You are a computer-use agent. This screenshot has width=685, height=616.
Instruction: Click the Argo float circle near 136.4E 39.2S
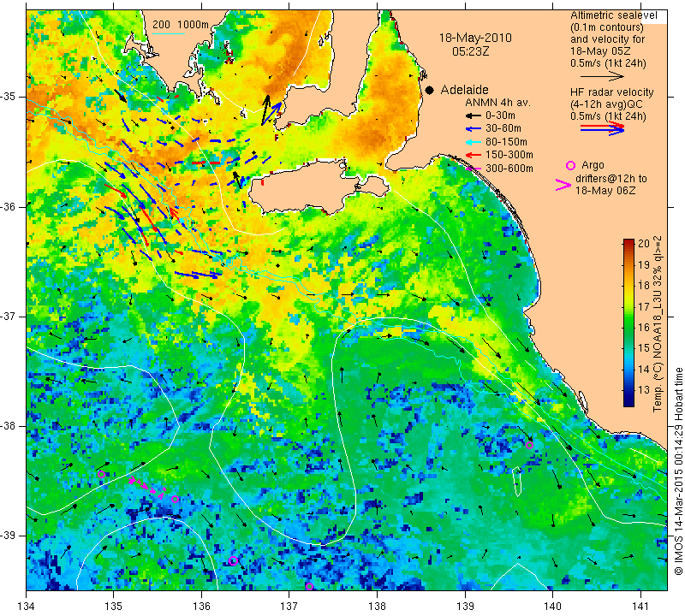(233, 561)
